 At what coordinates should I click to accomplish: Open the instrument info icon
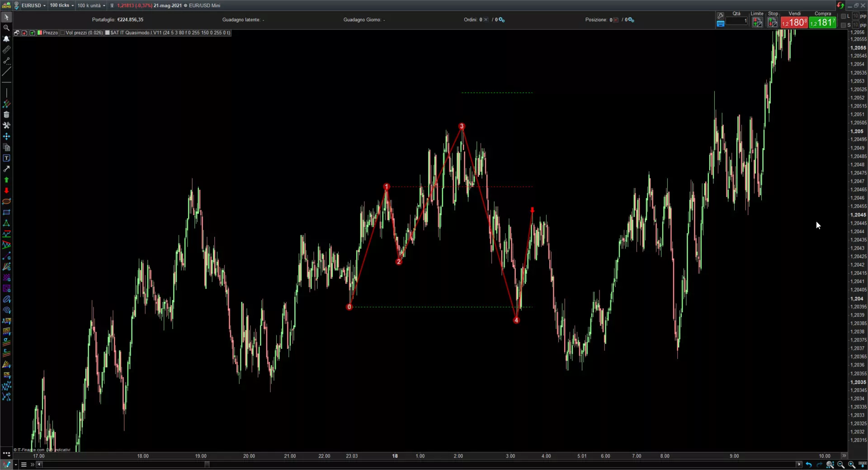pos(112,5)
